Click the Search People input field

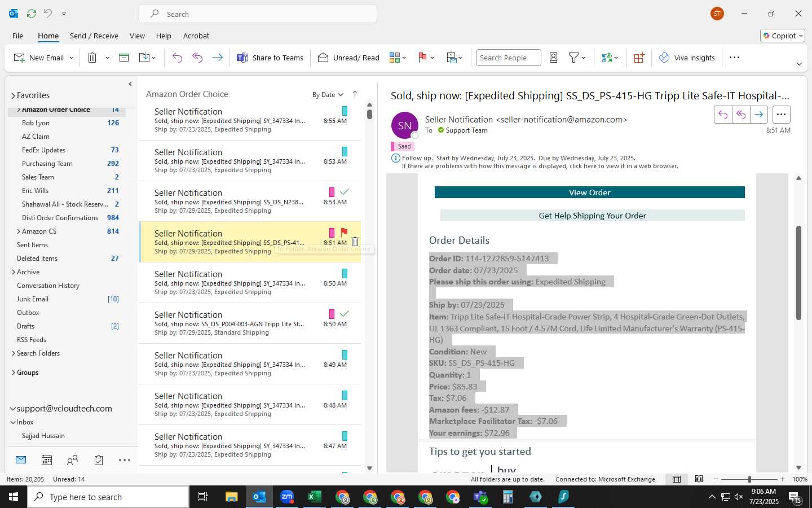click(508, 58)
